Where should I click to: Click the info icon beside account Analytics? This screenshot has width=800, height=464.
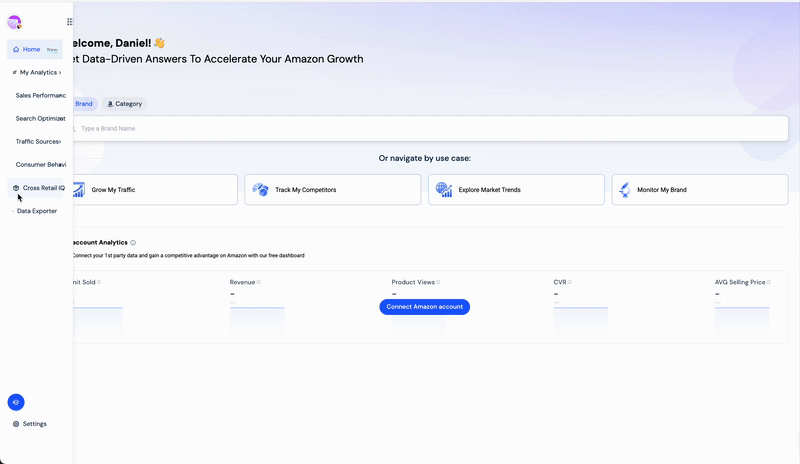(133, 243)
